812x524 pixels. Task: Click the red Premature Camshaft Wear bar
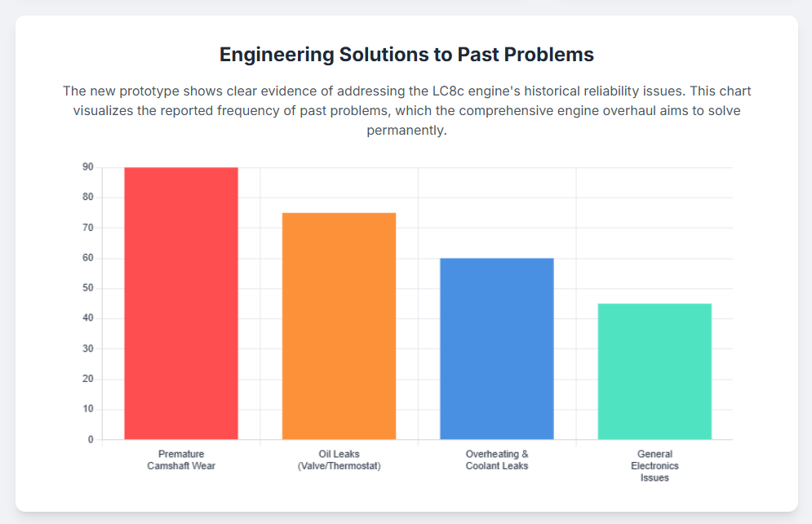[x=180, y=304]
